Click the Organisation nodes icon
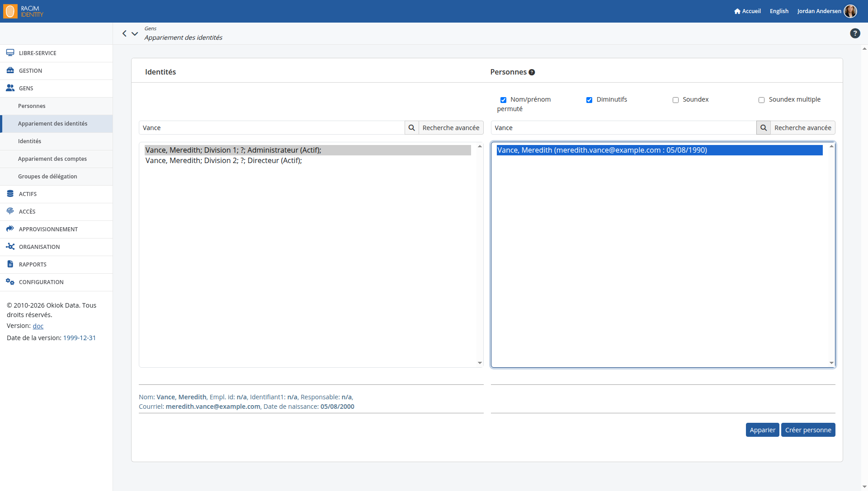 pyautogui.click(x=10, y=247)
